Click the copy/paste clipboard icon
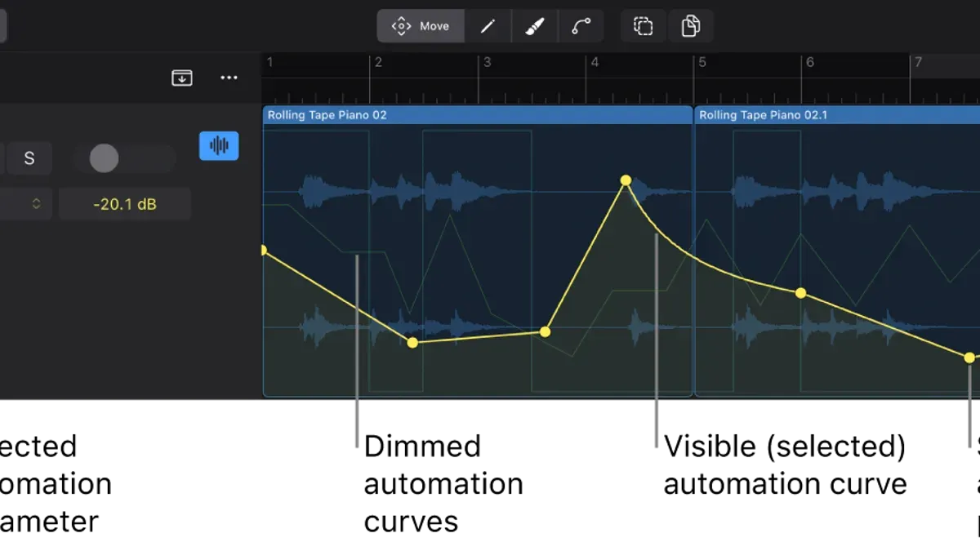The image size is (980, 551). (691, 26)
